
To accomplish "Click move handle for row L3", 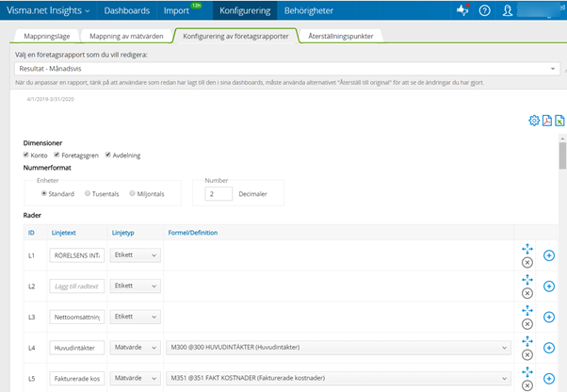I will pyautogui.click(x=527, y=310).
